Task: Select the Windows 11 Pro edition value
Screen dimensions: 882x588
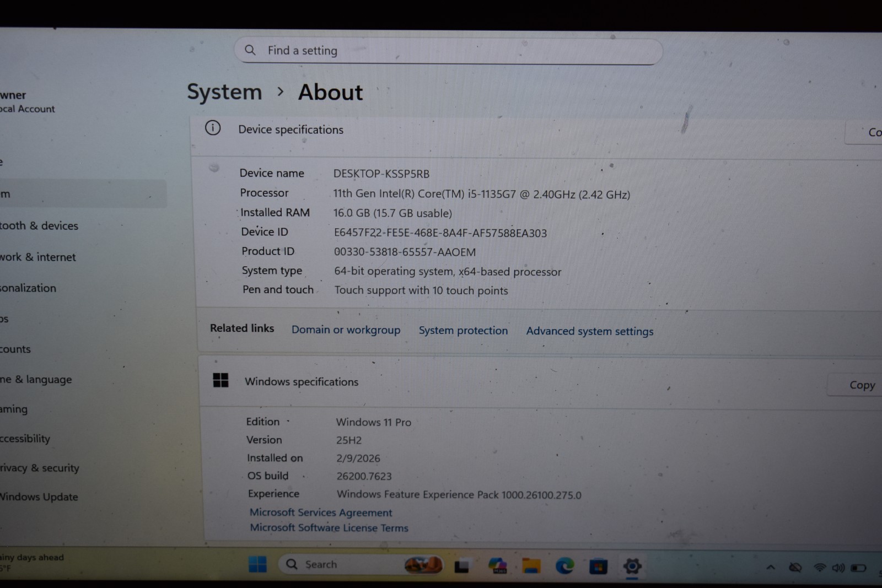Action: (x=374, y=422)
